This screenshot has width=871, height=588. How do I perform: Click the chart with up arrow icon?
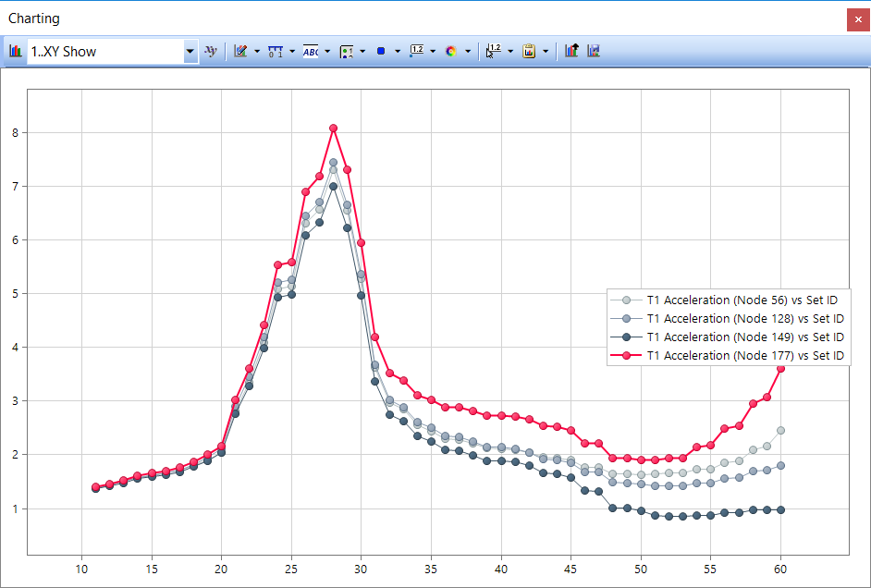571,51
